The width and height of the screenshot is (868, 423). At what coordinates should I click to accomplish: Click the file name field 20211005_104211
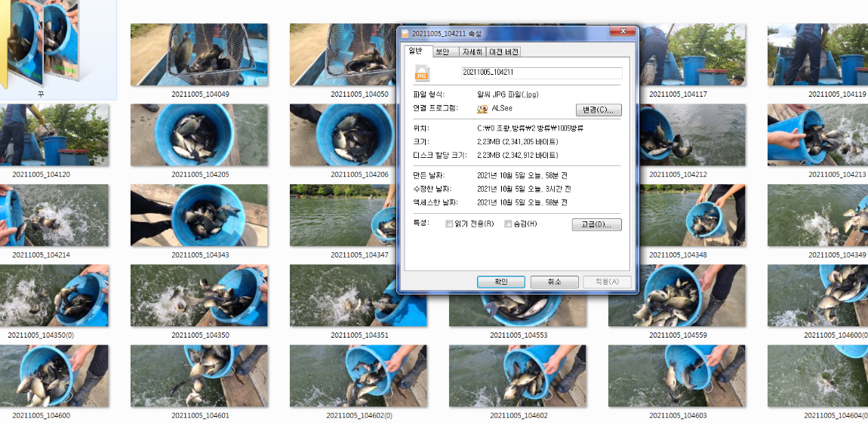coord(541,73)
